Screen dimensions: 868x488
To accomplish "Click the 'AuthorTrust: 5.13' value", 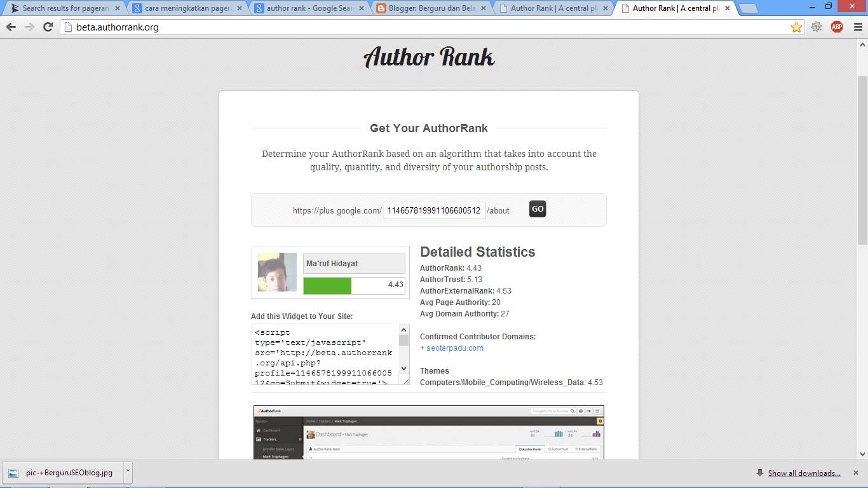I will click(451, 280).
